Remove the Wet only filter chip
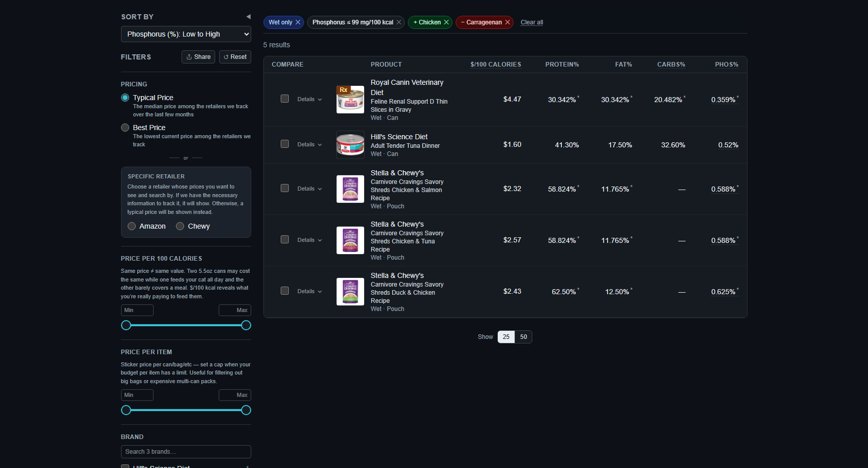This screenshot has width=868, height=468. point(298,22)
